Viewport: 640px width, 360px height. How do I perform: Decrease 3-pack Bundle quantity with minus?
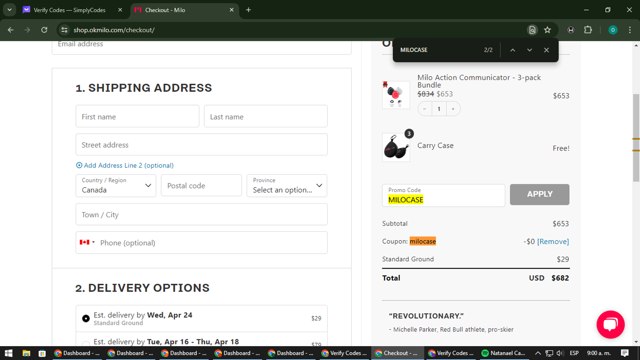(x=424, y=109)
